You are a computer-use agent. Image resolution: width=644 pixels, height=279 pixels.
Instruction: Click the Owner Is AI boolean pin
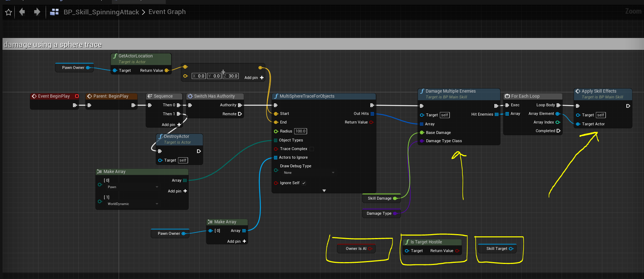pos(370,248)
